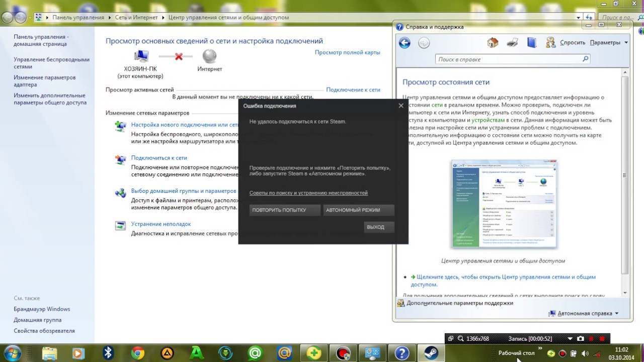Click recorder camera snapshot icon
The image size is (644, 362).
[x=580, y=339]
